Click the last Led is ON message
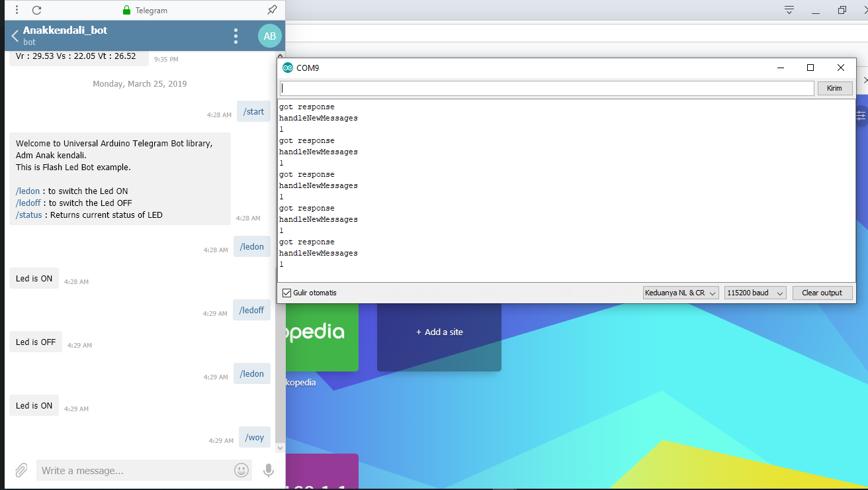The width and height of the screenshot is (868, 490). point(34,405)
